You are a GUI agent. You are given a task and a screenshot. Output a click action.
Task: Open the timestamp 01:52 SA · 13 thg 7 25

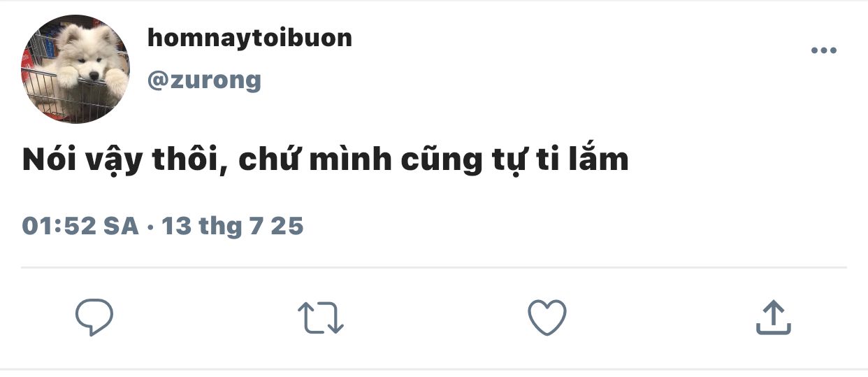[x=163, y=227]
